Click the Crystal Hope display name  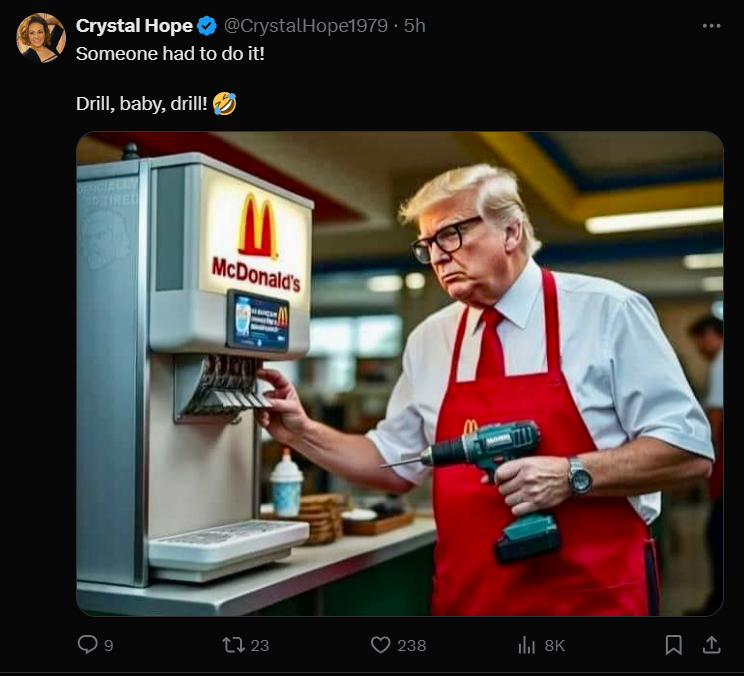click(x=134, y=26)
